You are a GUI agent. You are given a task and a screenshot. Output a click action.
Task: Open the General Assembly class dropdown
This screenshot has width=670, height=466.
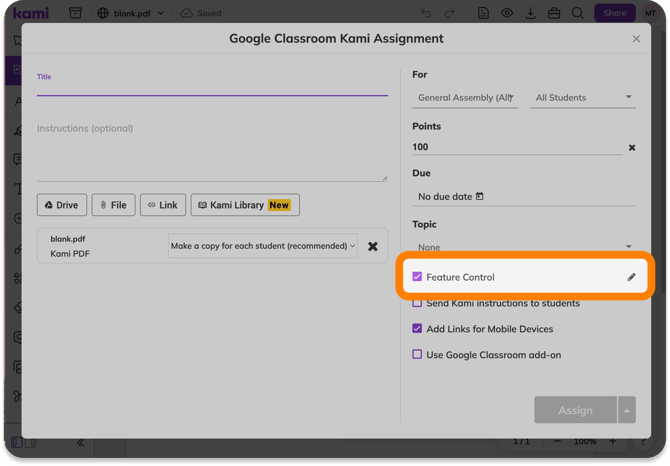465,98
